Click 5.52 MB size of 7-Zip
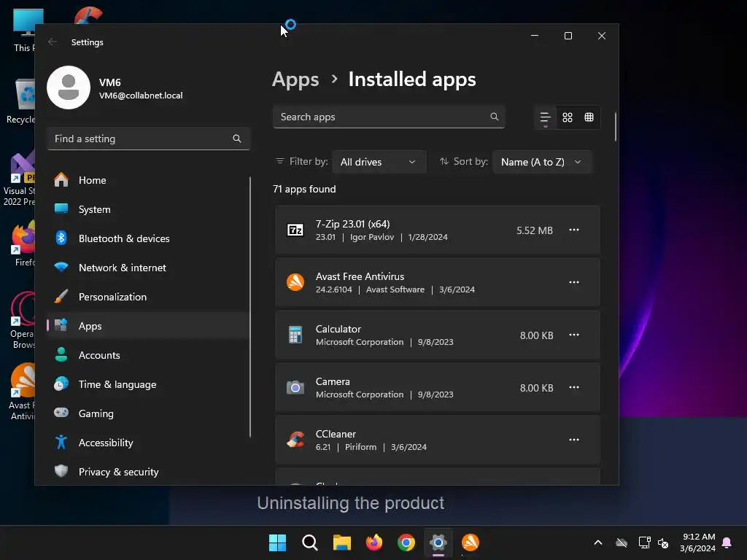This screenshot has width=747, height=560. coord(535,230)
